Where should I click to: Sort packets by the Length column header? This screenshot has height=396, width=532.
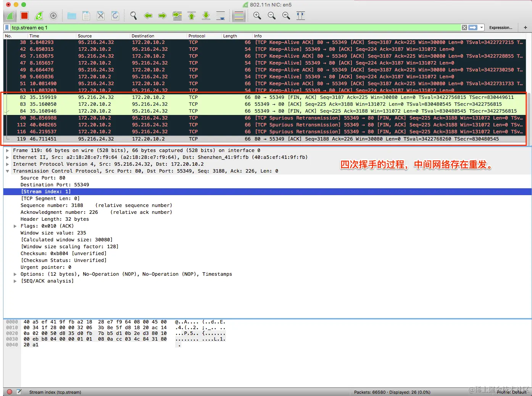(237, 36)
